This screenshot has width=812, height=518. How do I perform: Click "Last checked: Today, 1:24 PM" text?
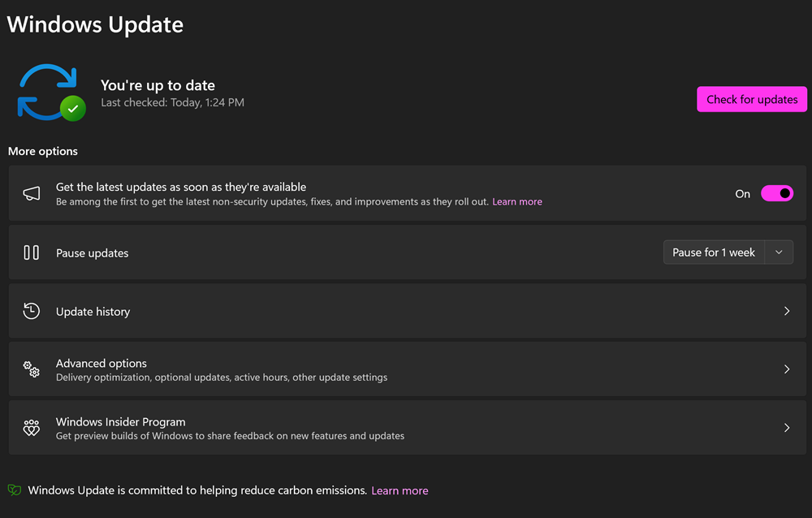tap(172, 102)
